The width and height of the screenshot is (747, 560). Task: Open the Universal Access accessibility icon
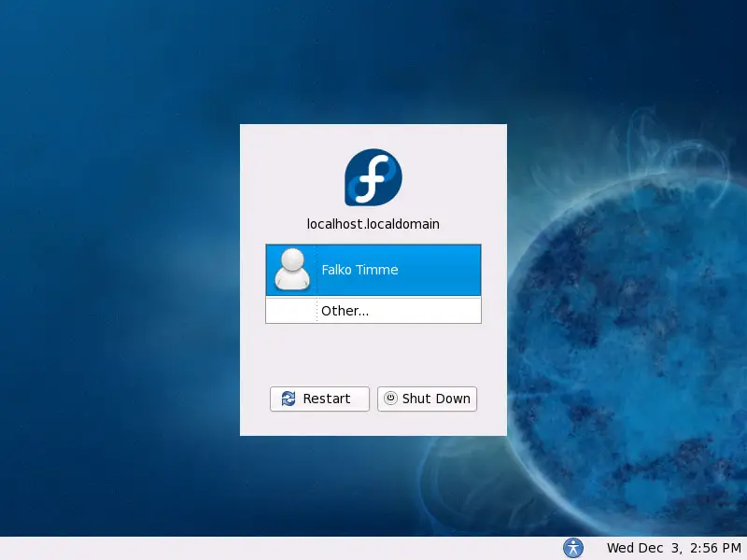[573, 548]
